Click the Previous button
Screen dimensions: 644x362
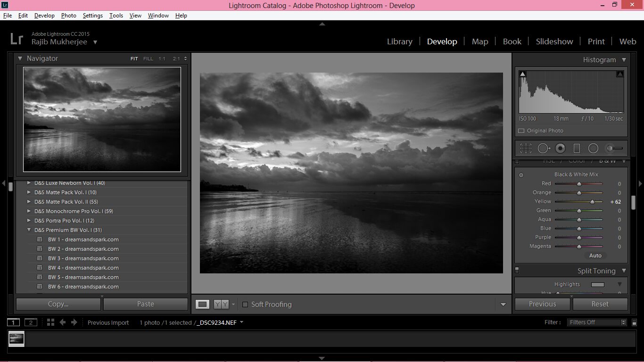(543, 304)
